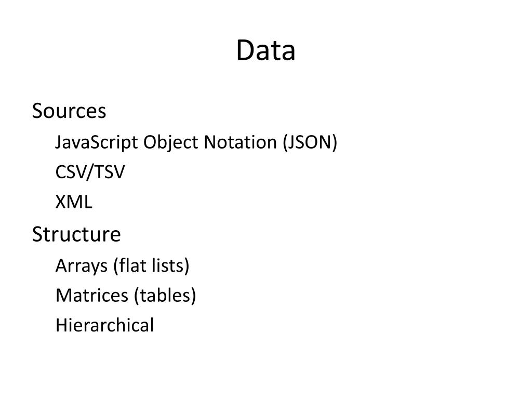Click the closing parenthesis after JSON

[335, 142]
